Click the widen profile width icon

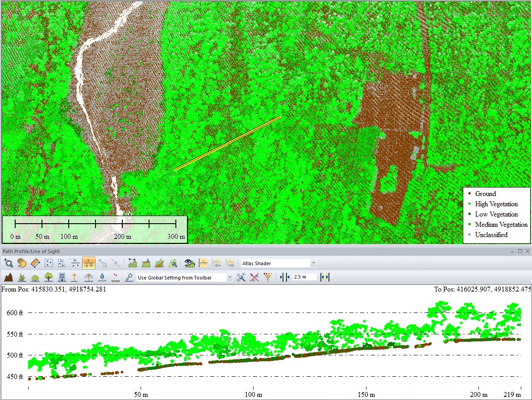click(x=325, y=277)
